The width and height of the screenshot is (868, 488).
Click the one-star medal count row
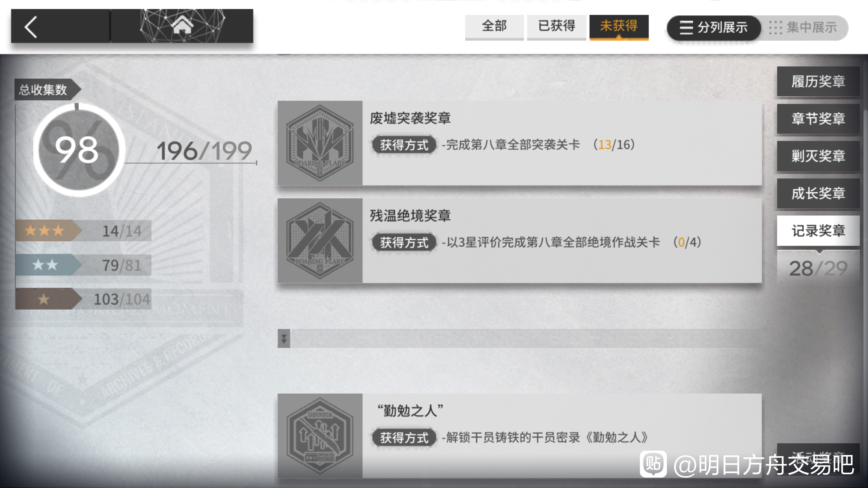click(83, 299)
